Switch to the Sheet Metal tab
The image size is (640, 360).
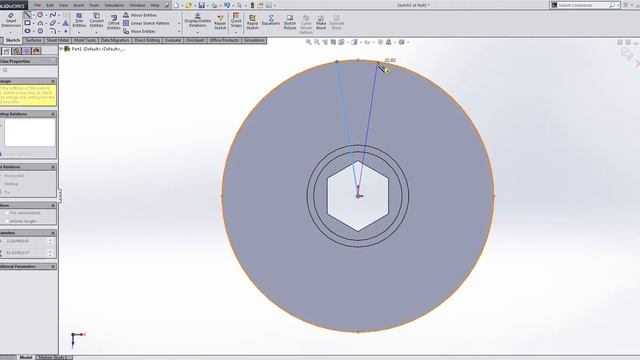coord(58,40)
